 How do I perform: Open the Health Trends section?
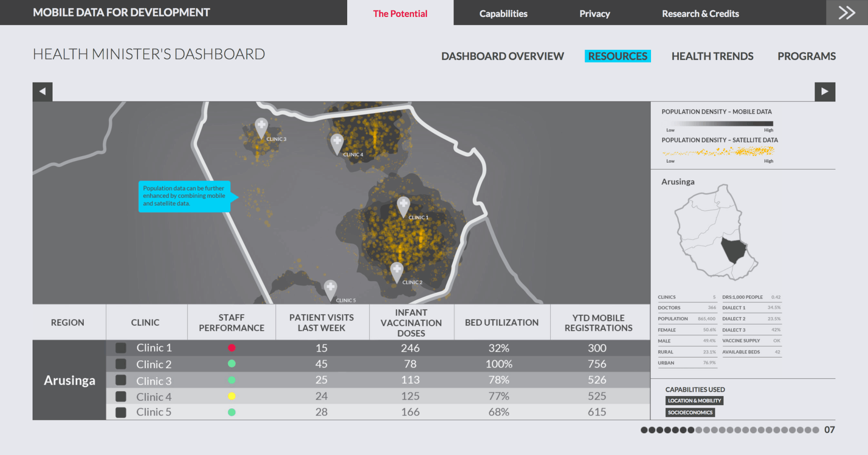(x=712, y=56)
